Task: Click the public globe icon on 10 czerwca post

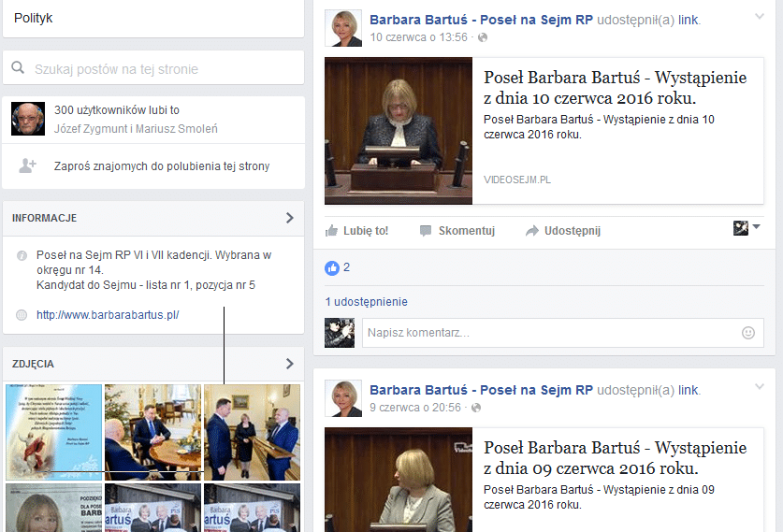Action: 483,37
